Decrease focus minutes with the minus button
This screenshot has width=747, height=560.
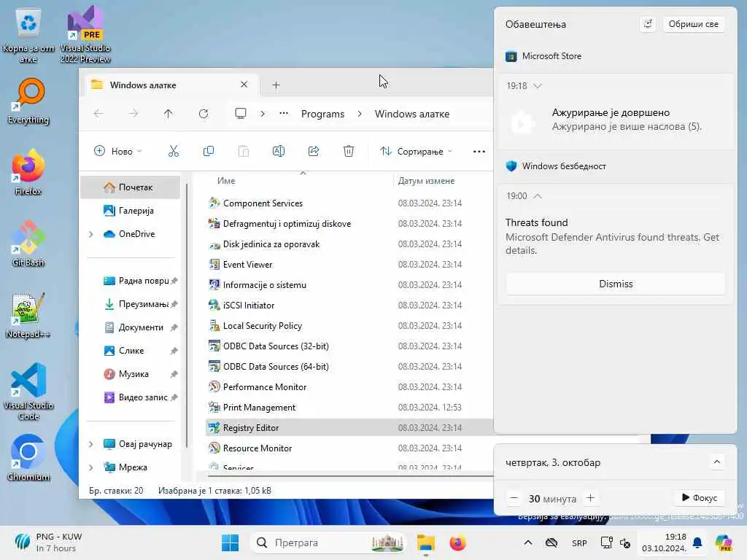tap(514, 498)
